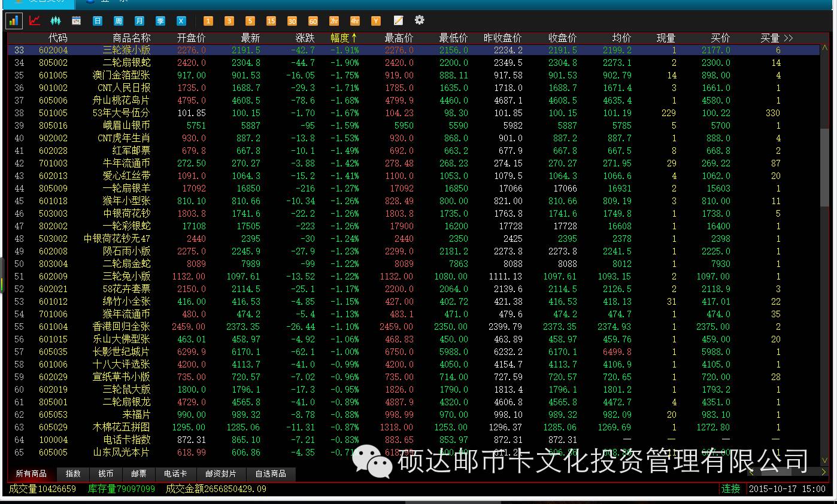The image size is (837, 504).
Task: Select the row 峨眉山银币
Action: [413, 126]
